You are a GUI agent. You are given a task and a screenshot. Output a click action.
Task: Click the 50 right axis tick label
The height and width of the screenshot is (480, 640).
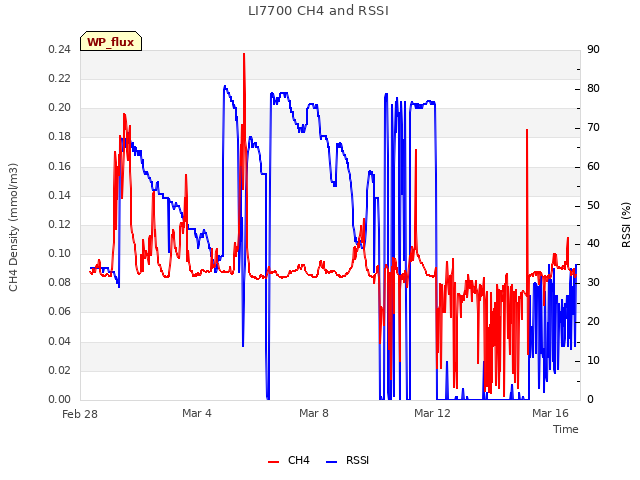[x=593, y=205]
